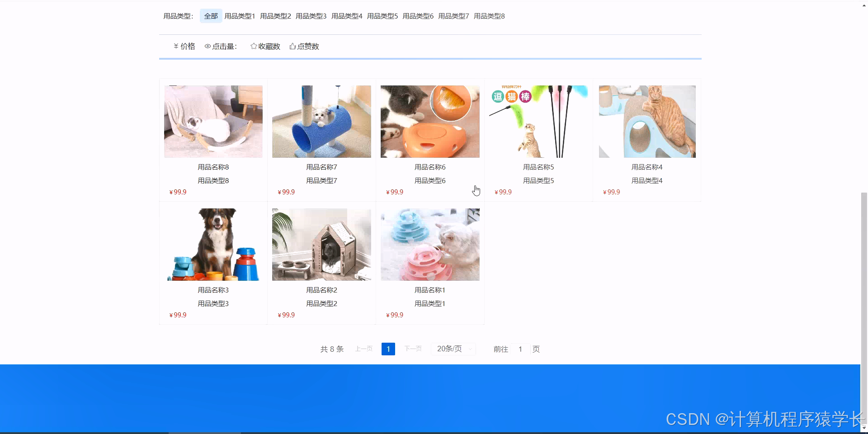Open the 用品名称1 cat toy thumbnail

point(430,244)
